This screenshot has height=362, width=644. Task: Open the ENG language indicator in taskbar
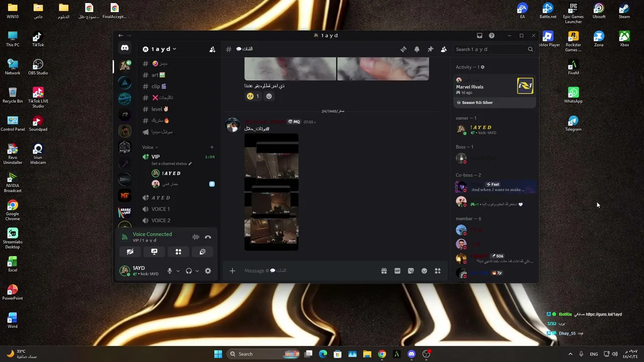(x=594, y=354)
